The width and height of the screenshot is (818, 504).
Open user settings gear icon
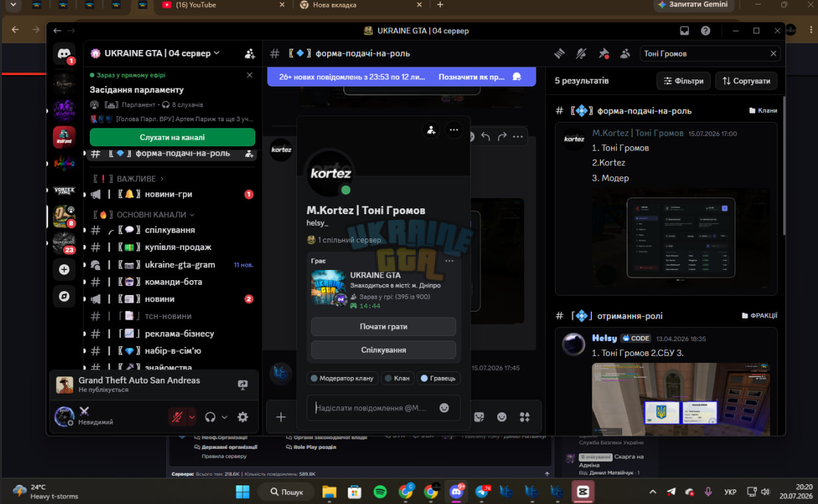[243, 417]
